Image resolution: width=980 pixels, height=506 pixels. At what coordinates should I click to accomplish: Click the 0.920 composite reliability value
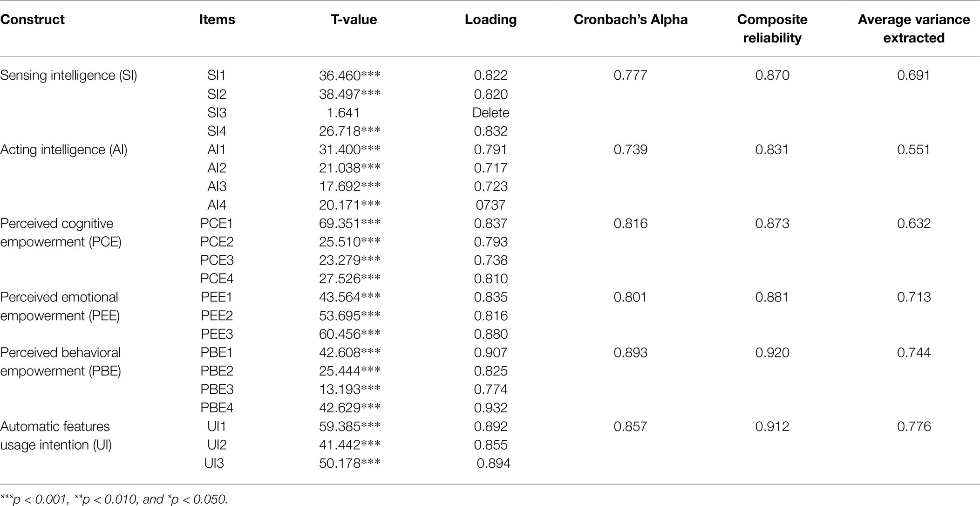[x=772, y=353]
